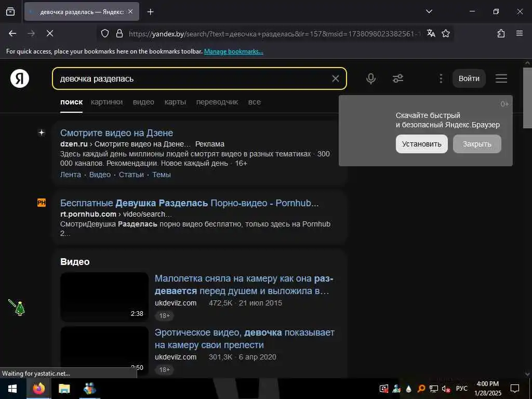The image size is (532, 399).
Task: Open a new tab with plus button
Action: pos(150,12)
